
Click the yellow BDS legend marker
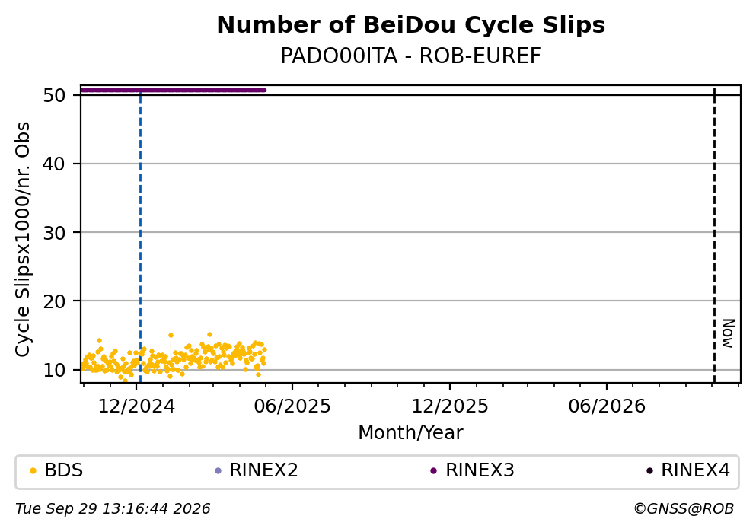coord(33,471)
